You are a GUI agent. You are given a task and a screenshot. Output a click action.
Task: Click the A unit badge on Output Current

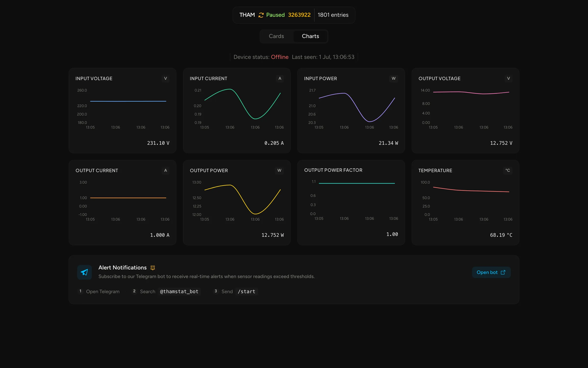click(x=166, y=171)
